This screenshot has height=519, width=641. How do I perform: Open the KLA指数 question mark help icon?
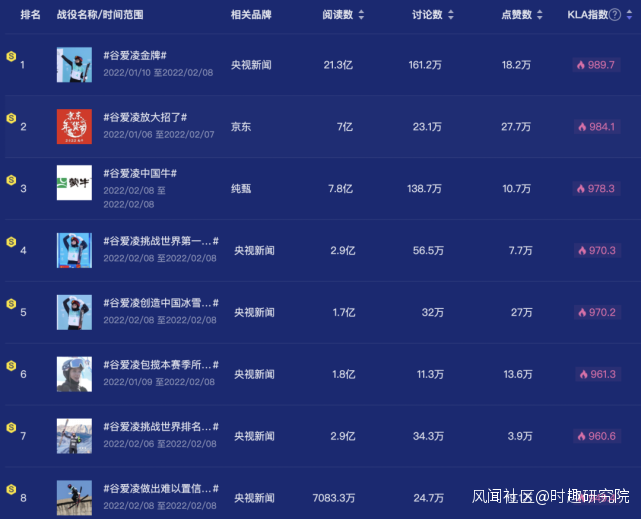point(615,15)
